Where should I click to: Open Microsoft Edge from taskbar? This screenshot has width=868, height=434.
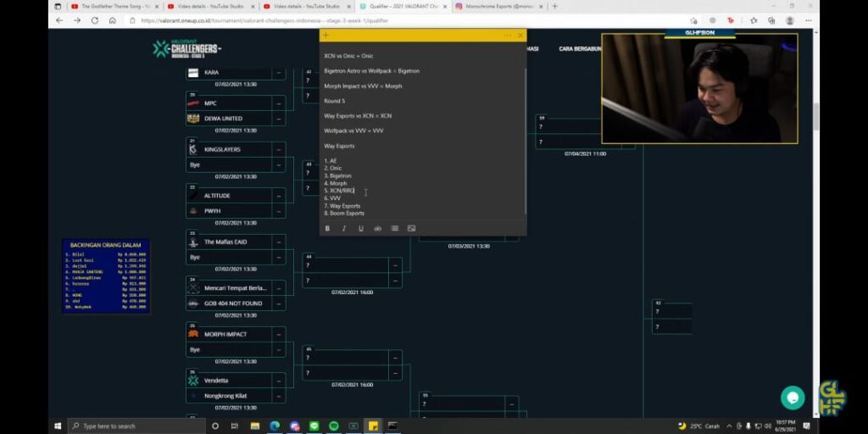[x=275, y=426]
